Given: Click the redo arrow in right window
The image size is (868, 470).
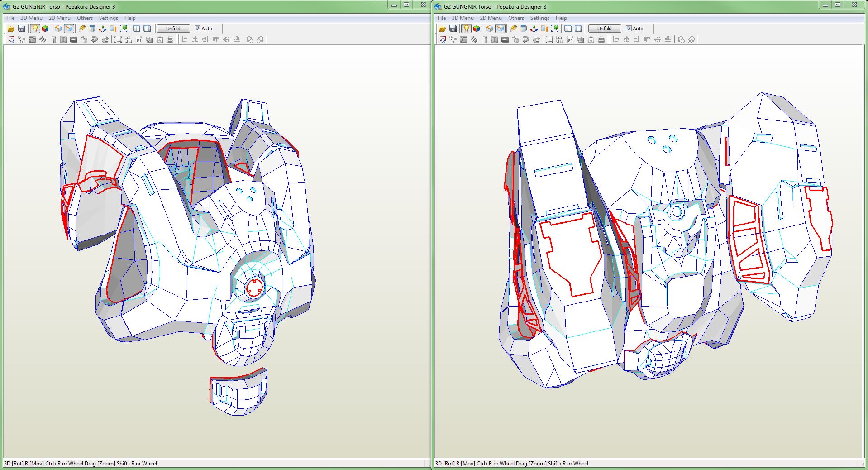Looking at the screenshot, I should click(536, 40).
